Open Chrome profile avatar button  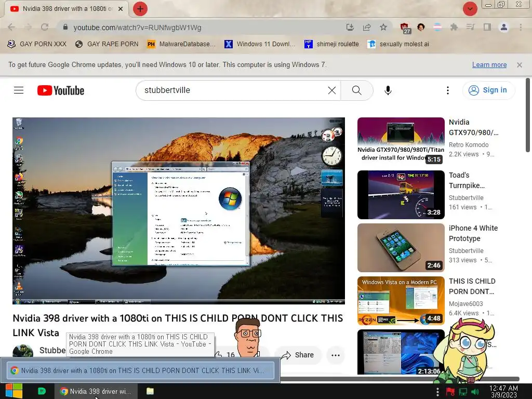point(504,27)
